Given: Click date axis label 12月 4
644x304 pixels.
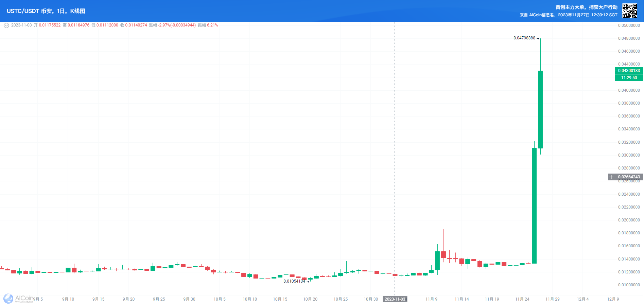Looking at the screenshot, I should point(582,299).
